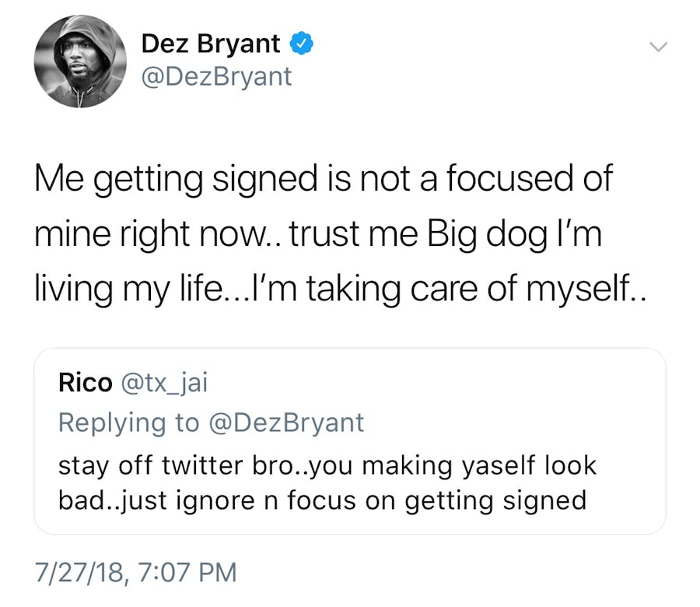
Task: Open the quoted tweet card from Rico
Action: pyautogui.click(x=349, y=440)
